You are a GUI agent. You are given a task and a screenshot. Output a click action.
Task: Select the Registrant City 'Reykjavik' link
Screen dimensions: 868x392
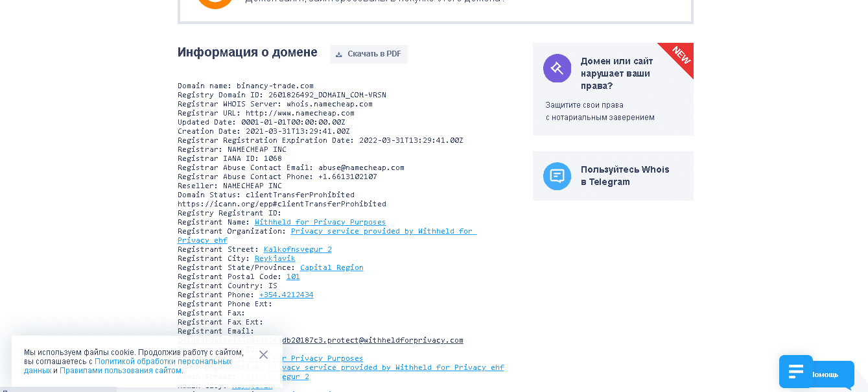274,258
